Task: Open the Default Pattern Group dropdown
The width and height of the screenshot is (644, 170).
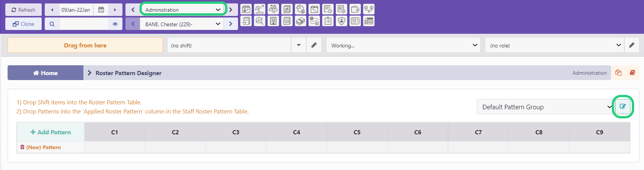Action: click(546, 107)
